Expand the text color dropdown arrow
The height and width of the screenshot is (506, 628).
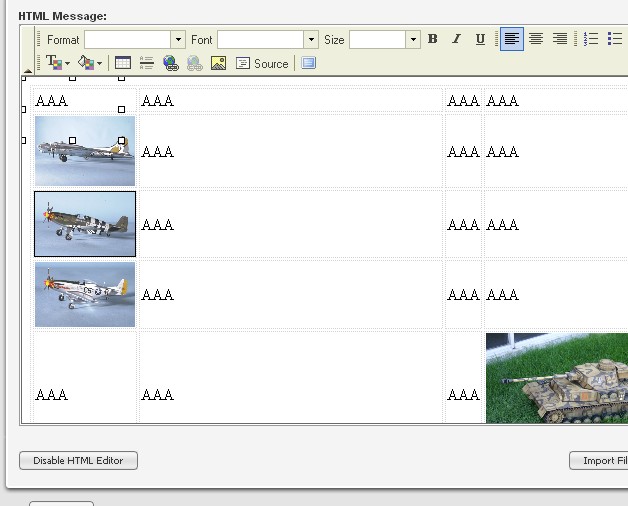[67, 63]
